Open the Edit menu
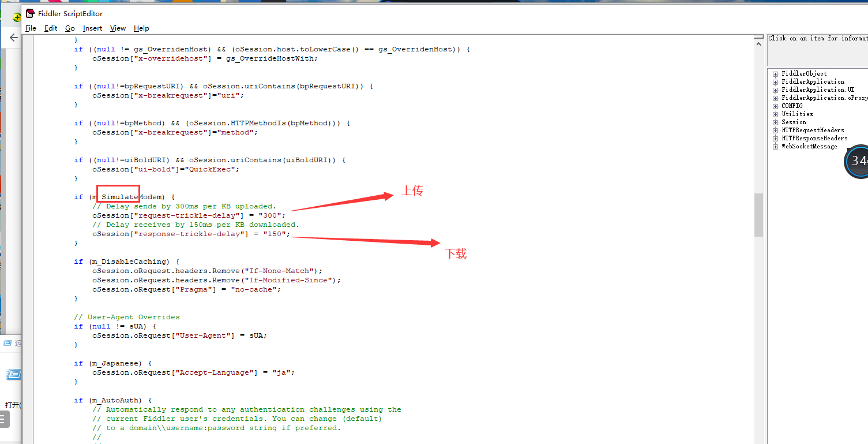 [x=51, y=28]
